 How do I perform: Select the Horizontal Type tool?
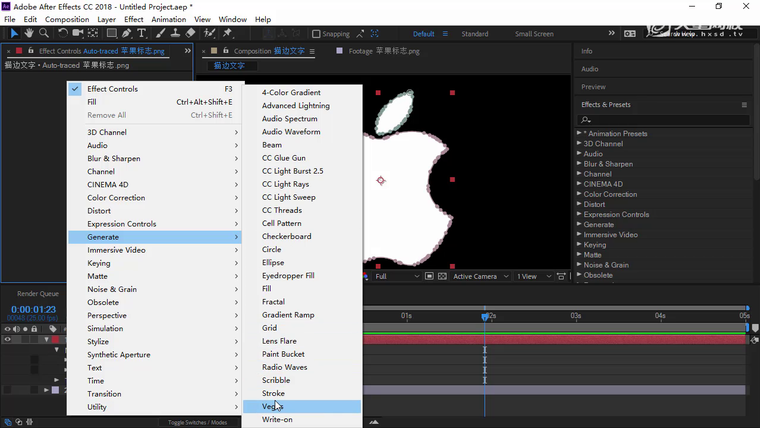[143, 33]
